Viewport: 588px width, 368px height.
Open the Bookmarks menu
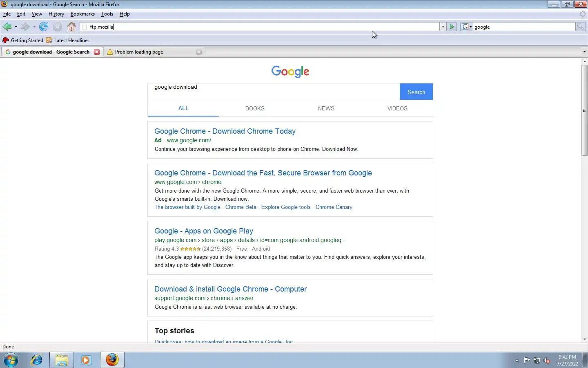(82, 14)
